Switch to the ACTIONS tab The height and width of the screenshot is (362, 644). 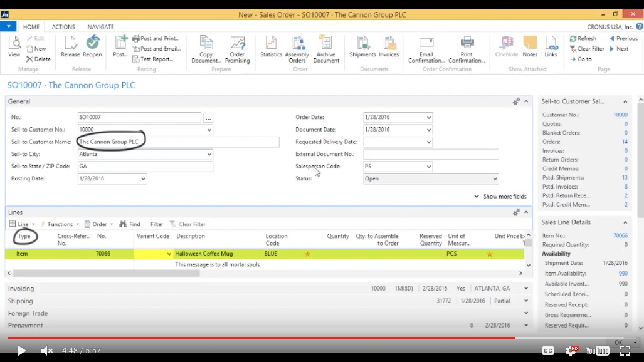(x=63, y=27)
